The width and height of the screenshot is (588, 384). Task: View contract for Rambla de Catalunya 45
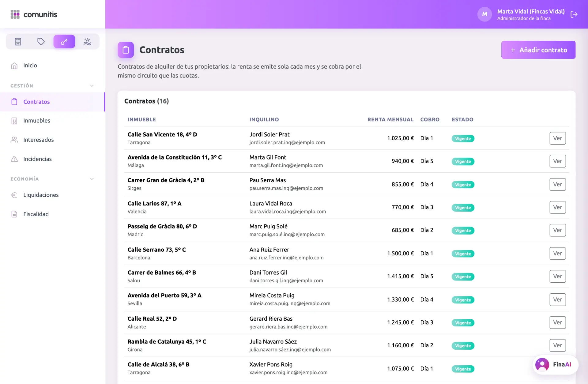coord(557,345)
